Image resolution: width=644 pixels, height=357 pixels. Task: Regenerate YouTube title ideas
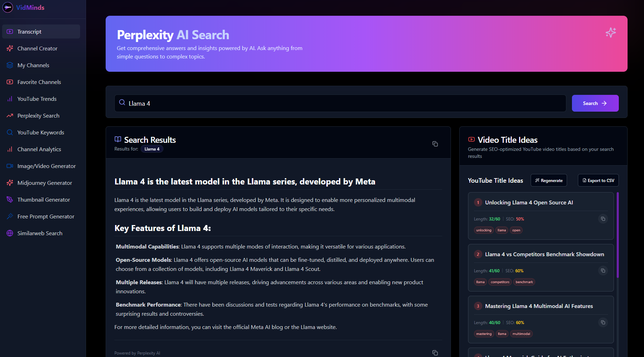click(x=549, y=180)
